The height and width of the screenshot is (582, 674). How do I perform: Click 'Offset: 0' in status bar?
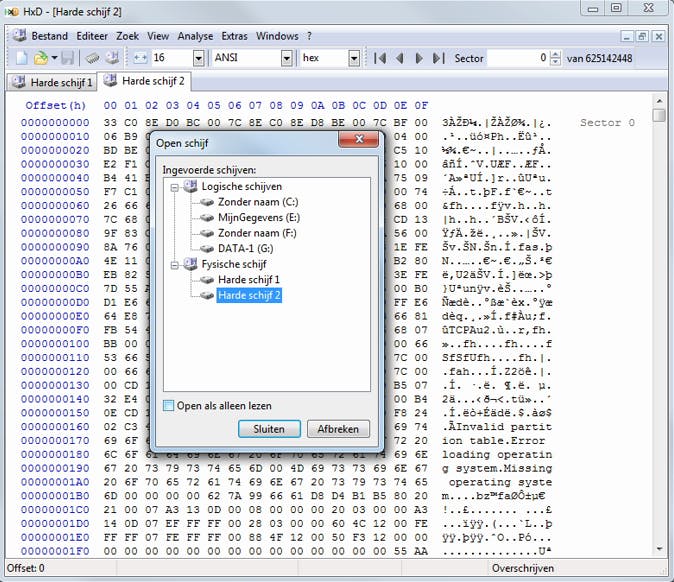pos(25,568)
